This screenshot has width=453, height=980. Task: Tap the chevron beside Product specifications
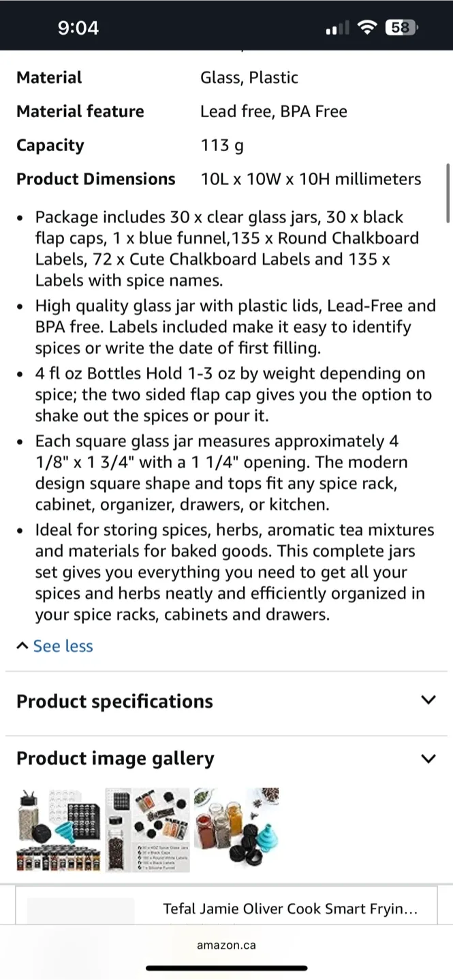[428, 700]
